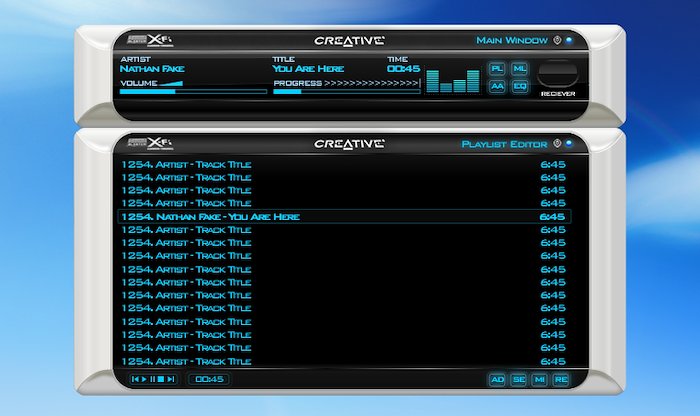Click the Progress label with the arrows

click(346, 83)
